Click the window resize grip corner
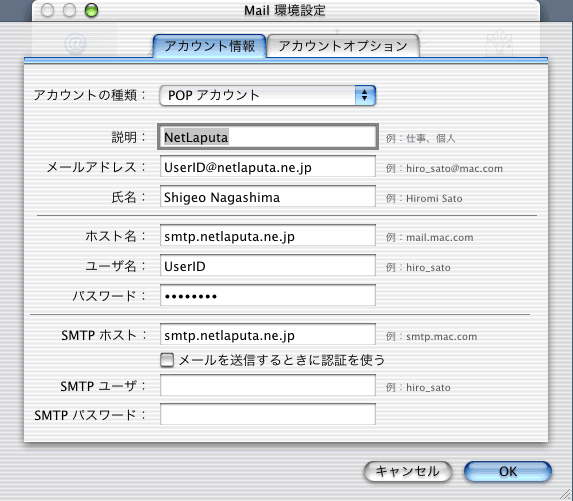The width and height of the screenshot is (573, 501). 566,494
